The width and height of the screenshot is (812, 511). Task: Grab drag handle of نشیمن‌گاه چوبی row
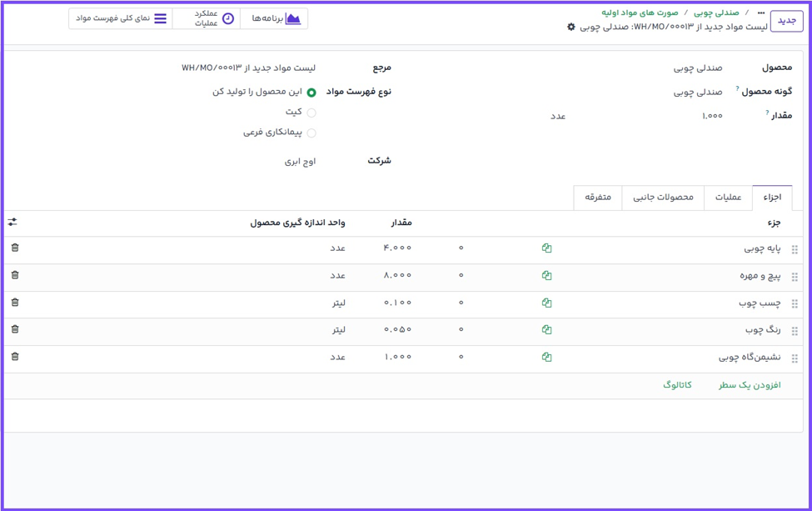795,358
